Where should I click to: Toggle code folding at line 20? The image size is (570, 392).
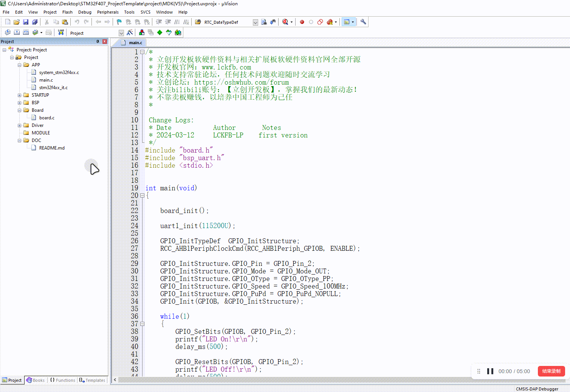pyautogui.click(x=142, y=196)
